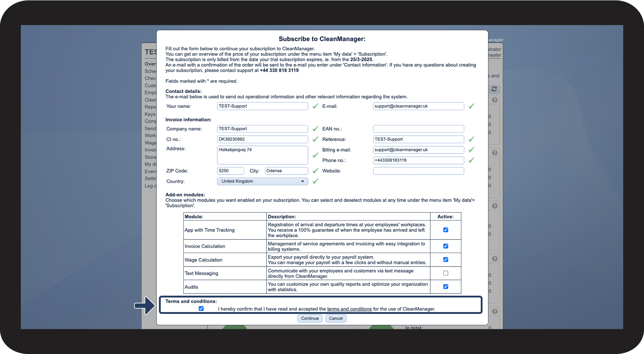Click the Billing e-mail input field
Image resolution: width=644 pixels, height=354 pixels.
pyautogui.click(x=418, y=150)
